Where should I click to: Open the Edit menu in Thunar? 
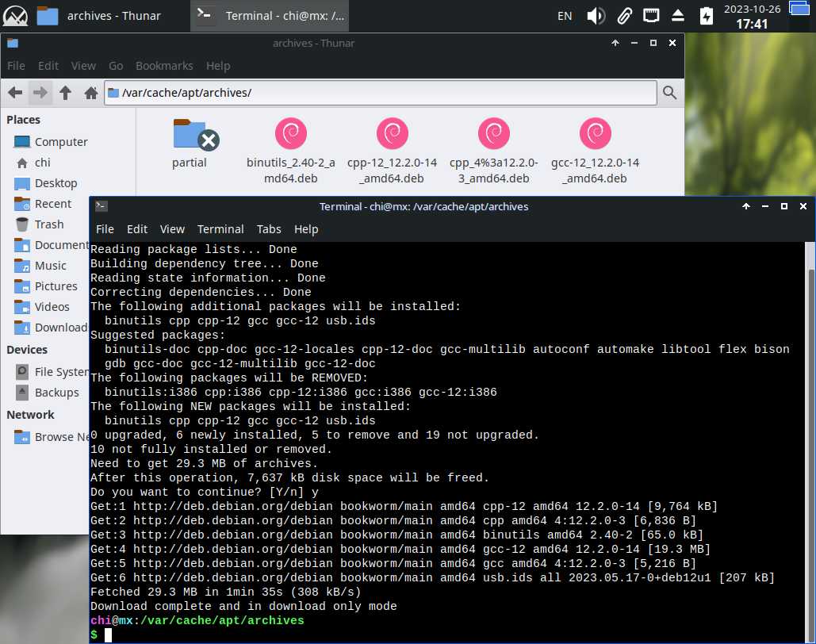[48, 66]
